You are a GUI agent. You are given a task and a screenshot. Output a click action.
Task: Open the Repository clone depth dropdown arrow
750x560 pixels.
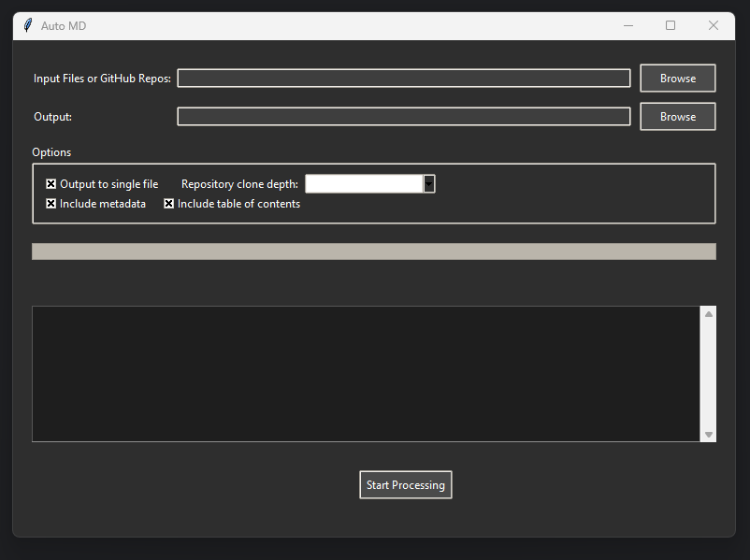(429, 183)
